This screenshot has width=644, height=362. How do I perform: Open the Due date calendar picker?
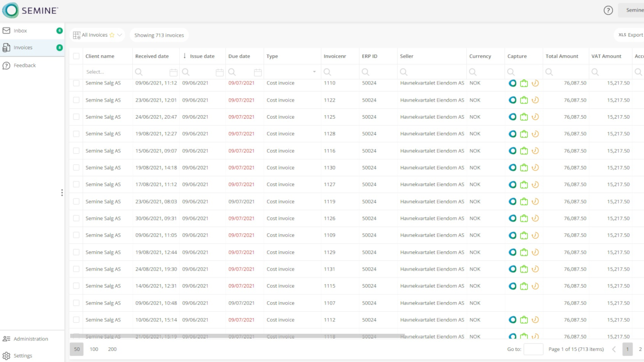click(258, 72)
